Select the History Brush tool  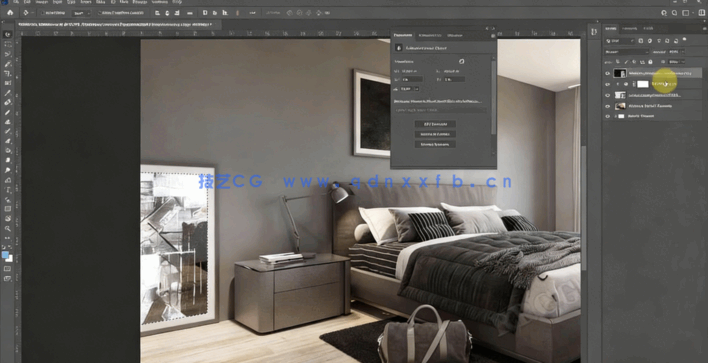pos(8,131)
